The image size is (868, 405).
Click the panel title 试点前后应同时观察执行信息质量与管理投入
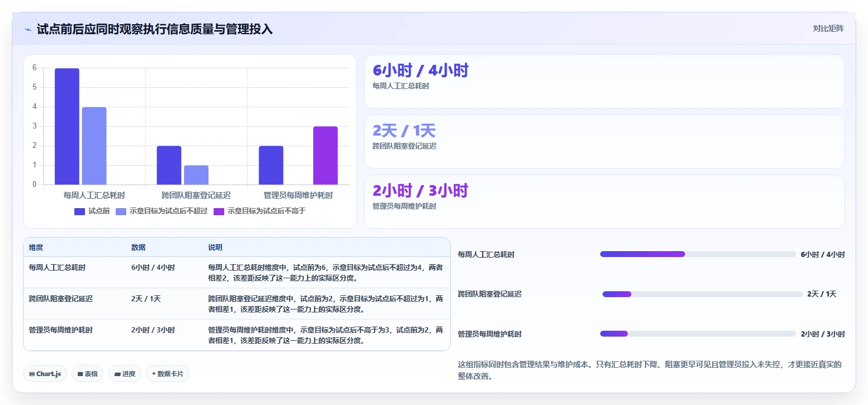click(x=155, y=29)
